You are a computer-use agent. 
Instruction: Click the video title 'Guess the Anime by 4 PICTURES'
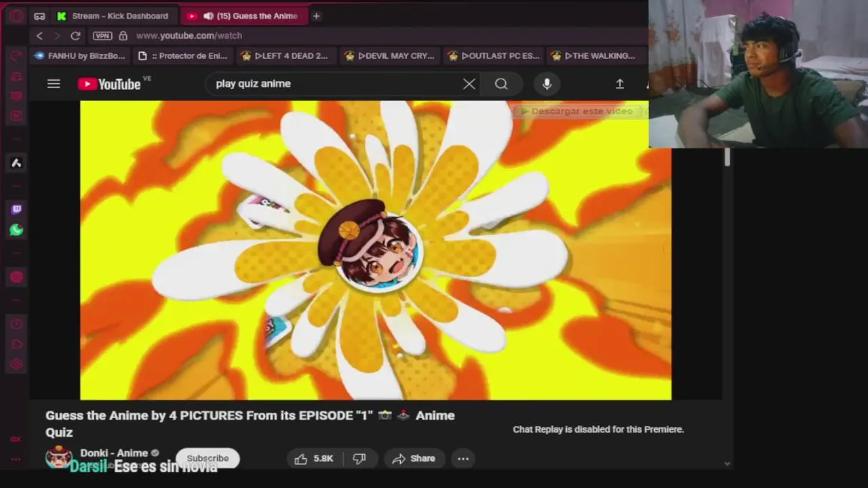point(250,424)
